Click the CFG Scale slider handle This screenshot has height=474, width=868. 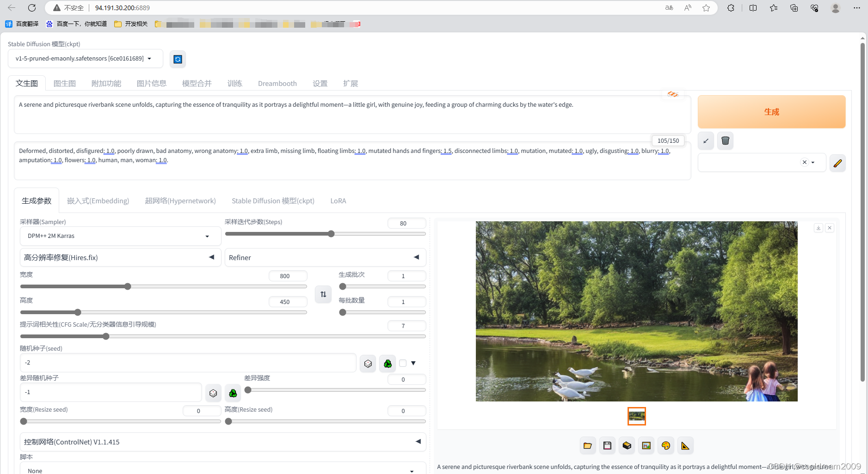pyautogui.click(x=106, y=336)
